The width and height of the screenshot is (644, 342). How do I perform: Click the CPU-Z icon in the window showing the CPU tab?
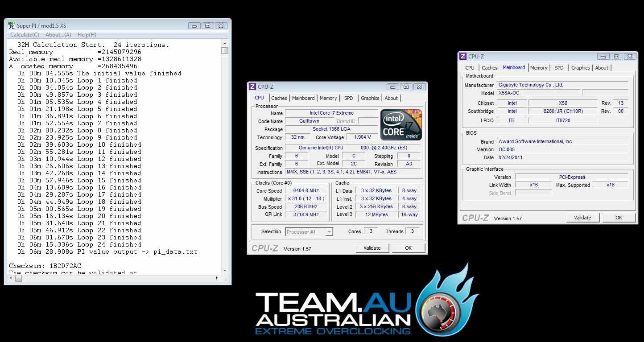tap(252, 87)
